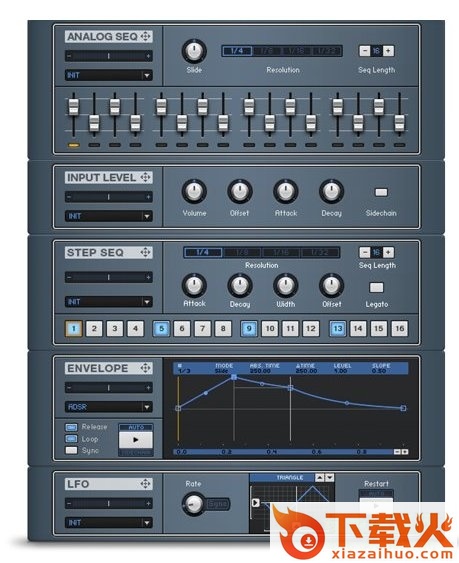This screenshot has height=563, width=459.
Task: Toggle Step Seq step 9
Action: click(249, 329)
